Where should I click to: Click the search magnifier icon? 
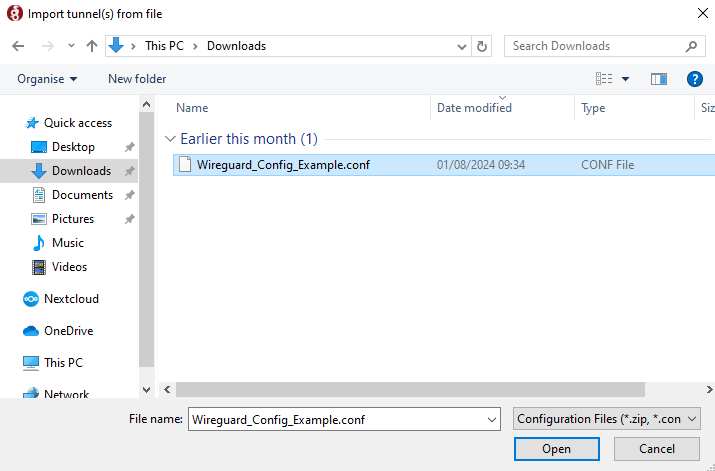tap(691, 46)
